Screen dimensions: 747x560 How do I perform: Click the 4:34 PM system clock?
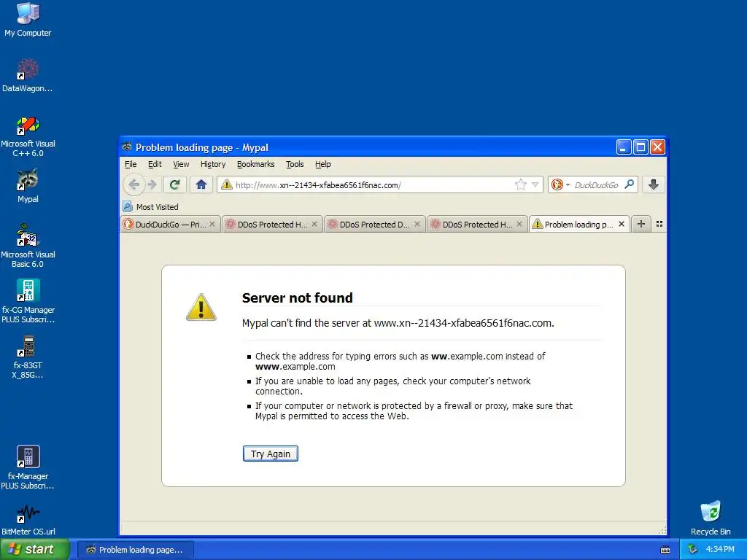(720, 549)
